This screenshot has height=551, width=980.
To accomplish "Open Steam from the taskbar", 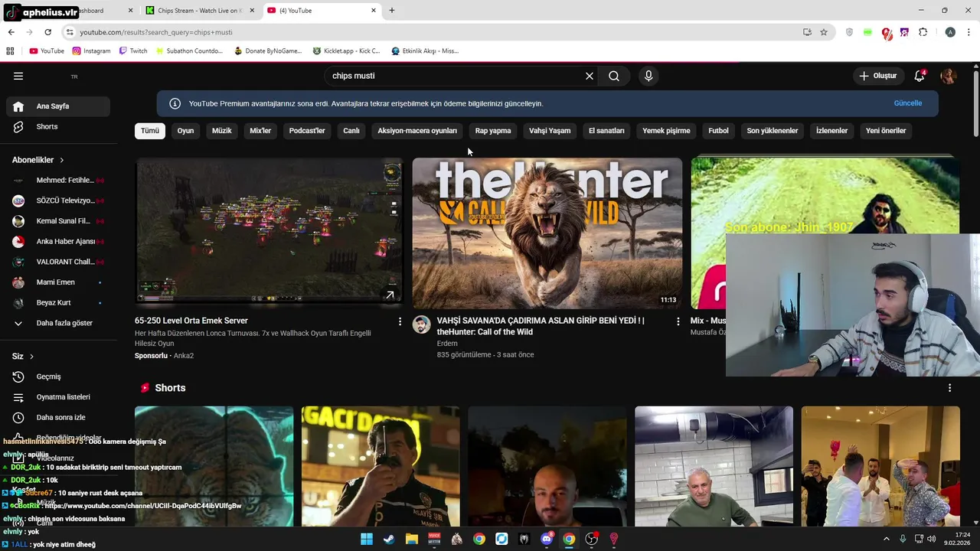I will 389,539.
